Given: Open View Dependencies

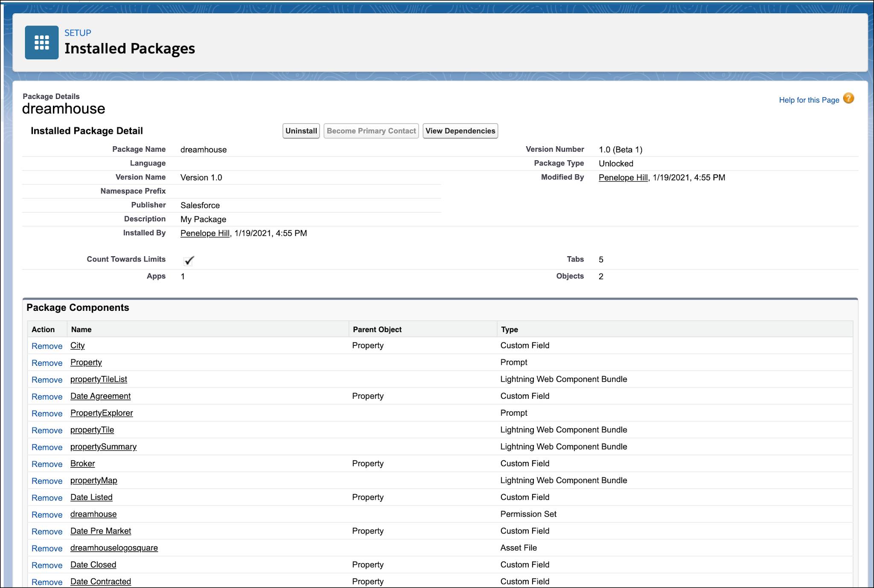Looking at the screenshot, I should 460,131.
